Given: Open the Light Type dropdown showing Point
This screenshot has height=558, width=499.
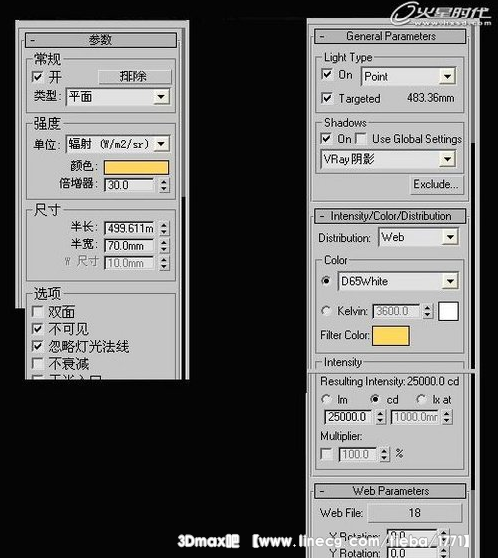Looking at the screenshot, I should tap(409, 76).
